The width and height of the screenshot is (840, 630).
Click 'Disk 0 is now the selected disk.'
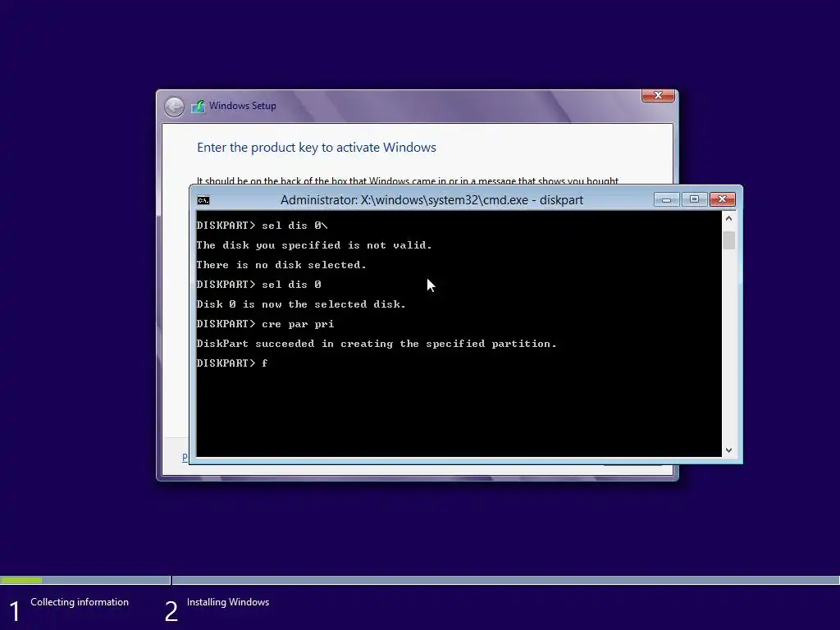[x=301, y=304]
